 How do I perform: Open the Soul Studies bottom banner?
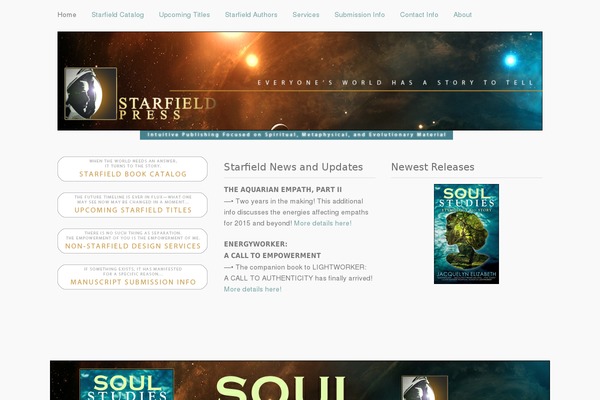coord(300,380)
